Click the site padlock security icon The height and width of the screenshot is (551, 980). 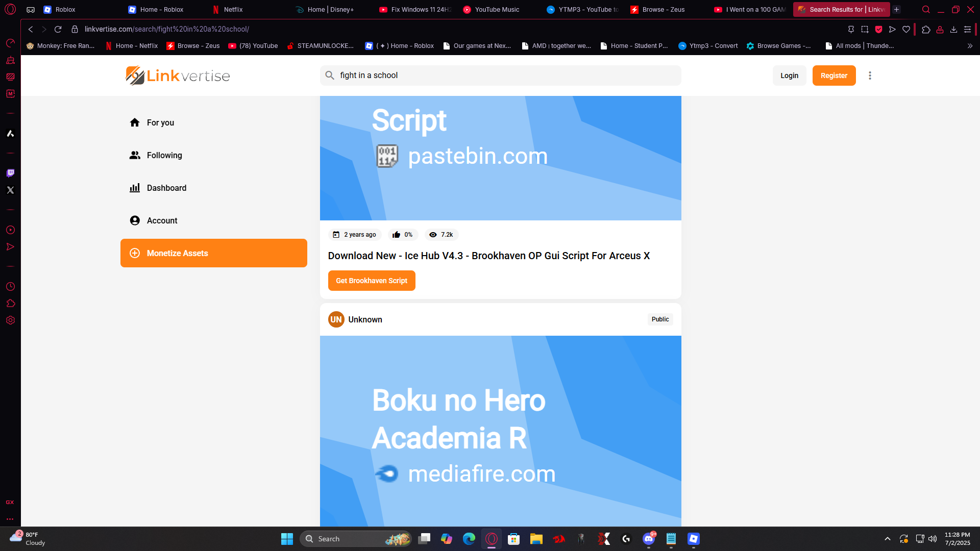pos(75,29)
